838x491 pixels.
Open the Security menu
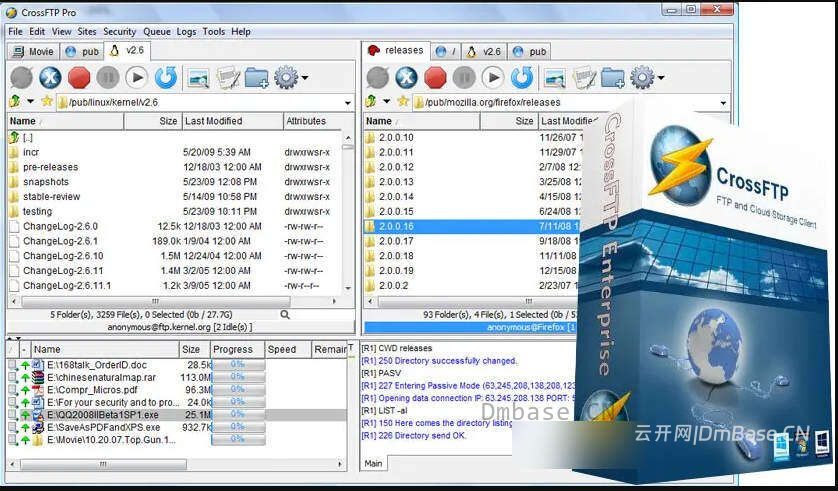(120, 32)
